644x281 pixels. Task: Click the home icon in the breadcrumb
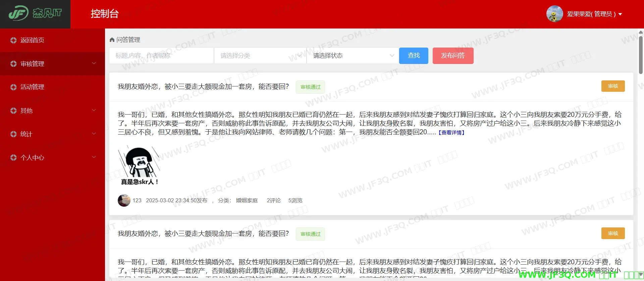point(112,40)
